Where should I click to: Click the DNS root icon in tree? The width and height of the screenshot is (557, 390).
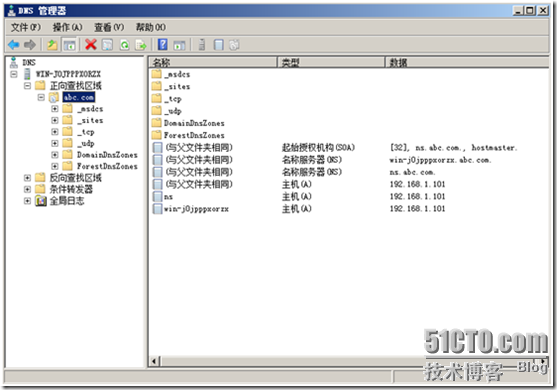(14, 63)
